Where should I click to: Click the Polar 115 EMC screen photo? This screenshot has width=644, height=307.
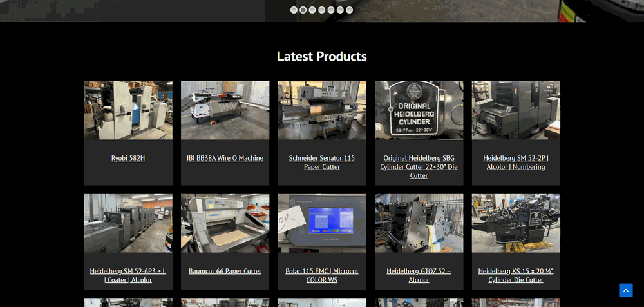pyautogui.click(x=322, y=223)
